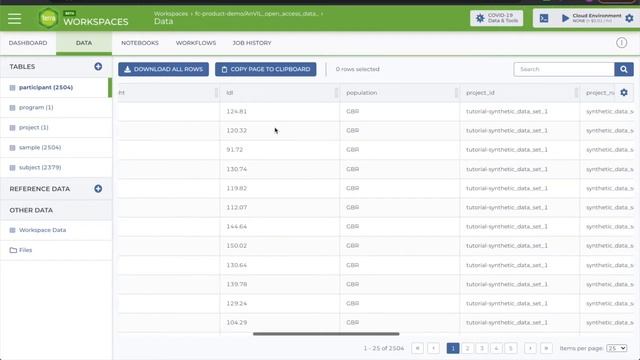Image resolution: width=640 pixels, height=360 pixels.
Task: Open the workspace info icon
Action: [x=621, y=42]
